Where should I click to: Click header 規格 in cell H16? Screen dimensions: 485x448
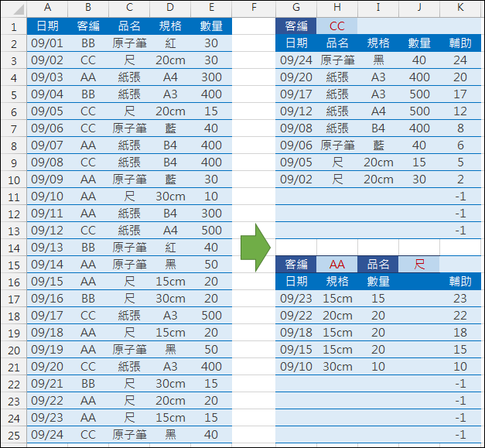tap(336, 281)
